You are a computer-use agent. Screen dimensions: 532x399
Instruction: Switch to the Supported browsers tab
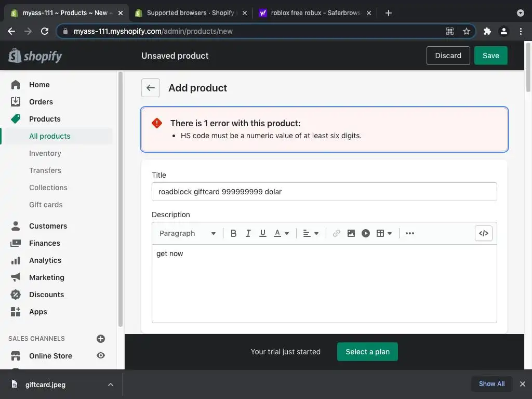(x=190, y=13)
